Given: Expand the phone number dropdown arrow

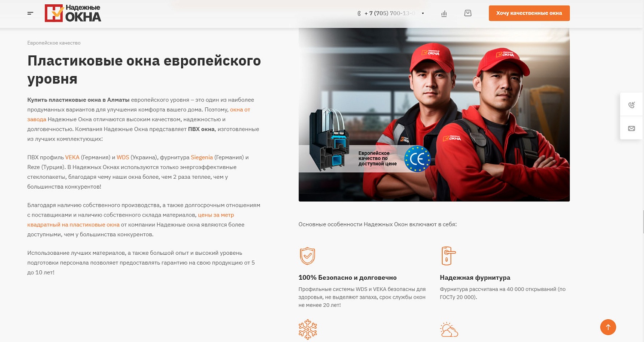Looking at the screenshot, I should (x=423, y=13).
